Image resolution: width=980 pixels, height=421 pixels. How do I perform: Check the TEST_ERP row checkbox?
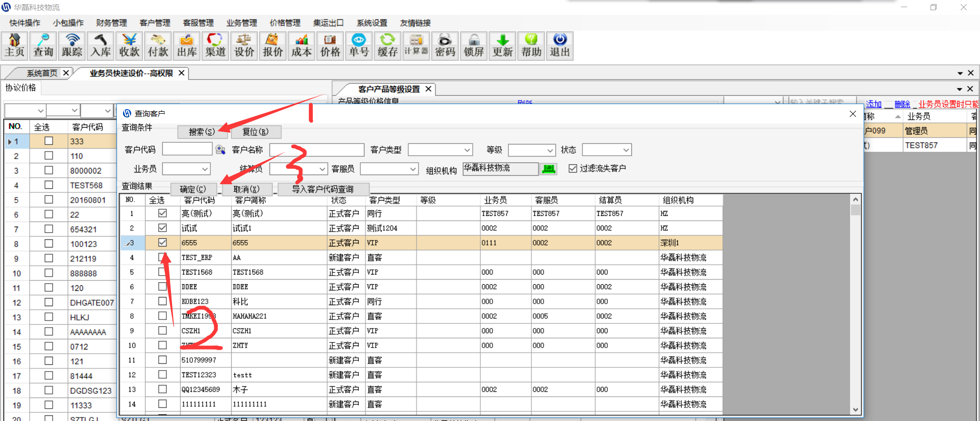point(162,257)
